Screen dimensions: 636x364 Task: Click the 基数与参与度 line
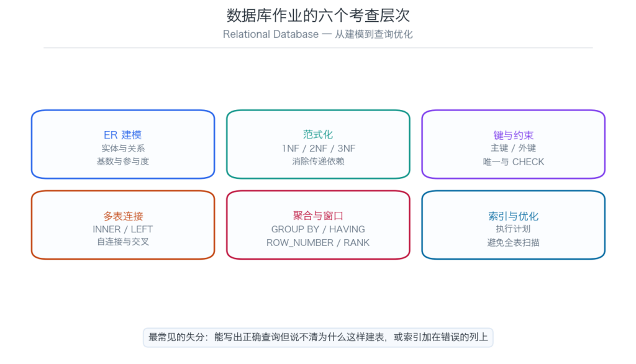123,162
